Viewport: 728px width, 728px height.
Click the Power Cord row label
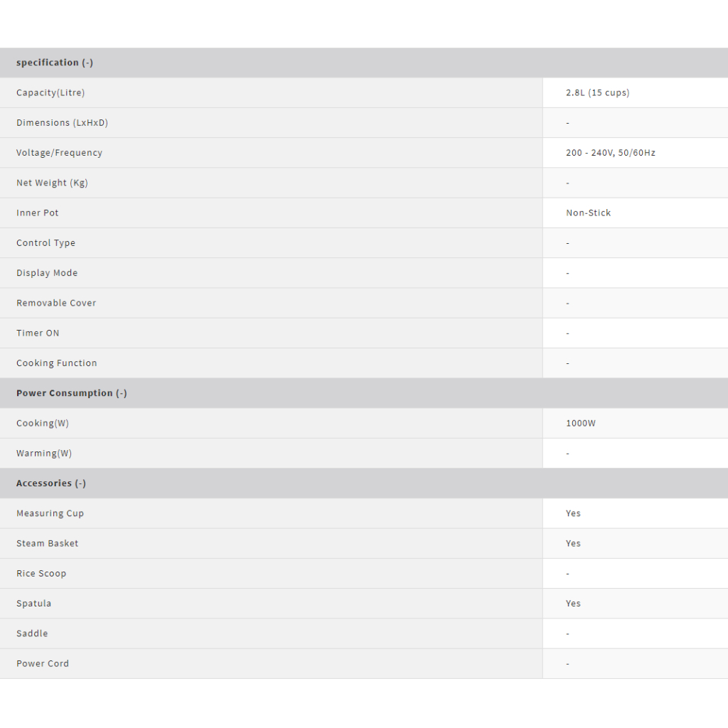43,663
